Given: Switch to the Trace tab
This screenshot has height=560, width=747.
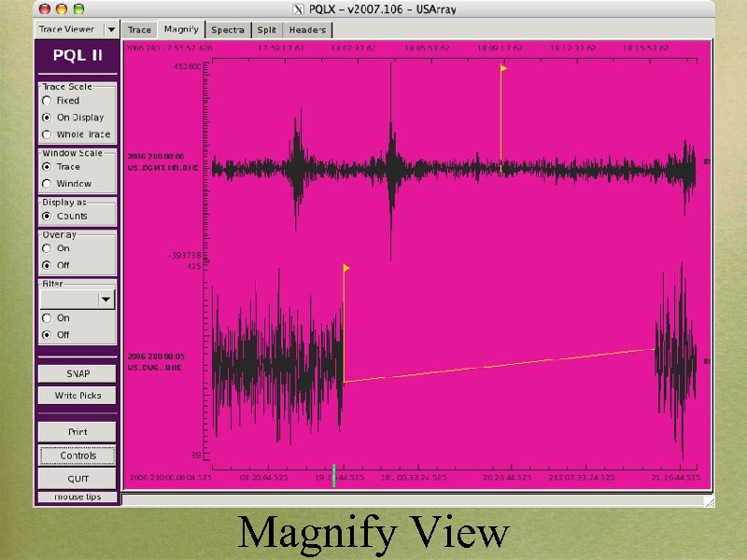Looking at the screenshot, I should pos(138,29).
